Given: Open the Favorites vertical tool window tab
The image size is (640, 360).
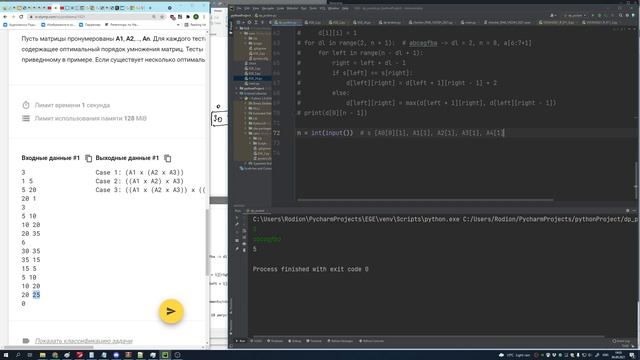Looking at the screenshot, I should tap(231, 326).
